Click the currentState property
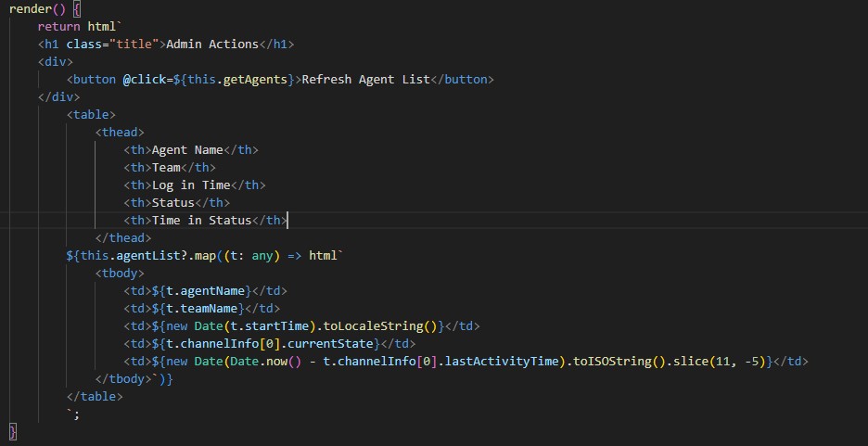868x446 pixels. 330,344
